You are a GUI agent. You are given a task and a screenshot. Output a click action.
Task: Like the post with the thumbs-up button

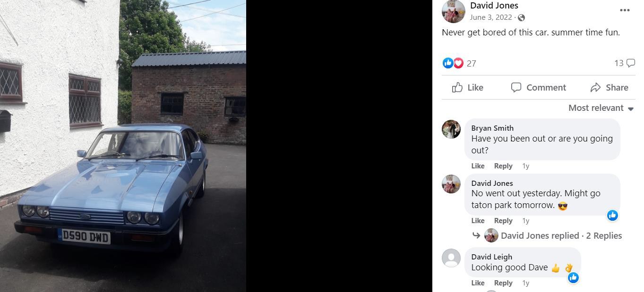pos(468,87)
